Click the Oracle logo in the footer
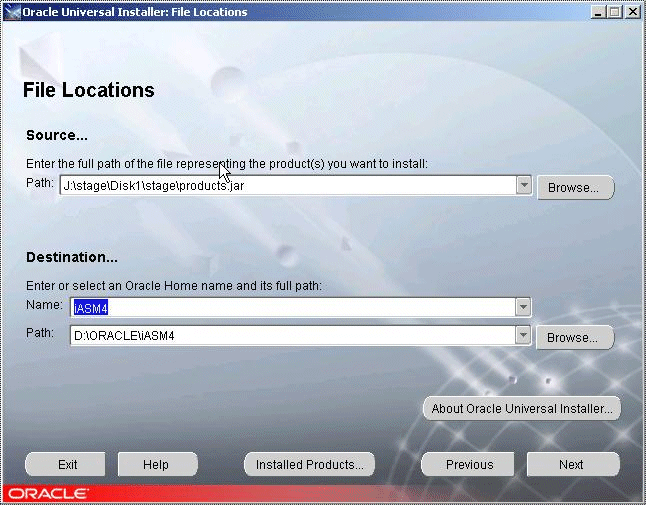The width and height of the screenshot is (646, 505). 48,493
